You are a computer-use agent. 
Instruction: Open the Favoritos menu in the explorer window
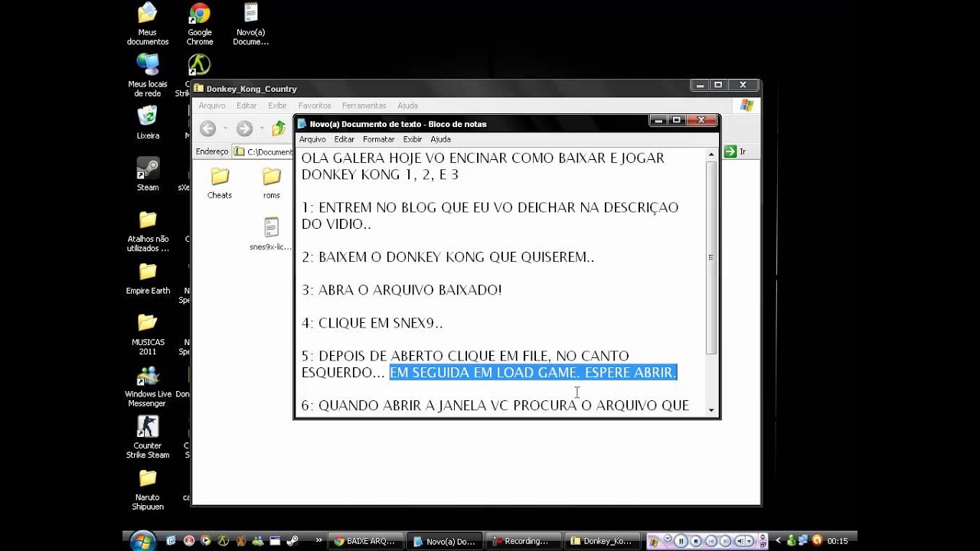[x=315, y=106]
